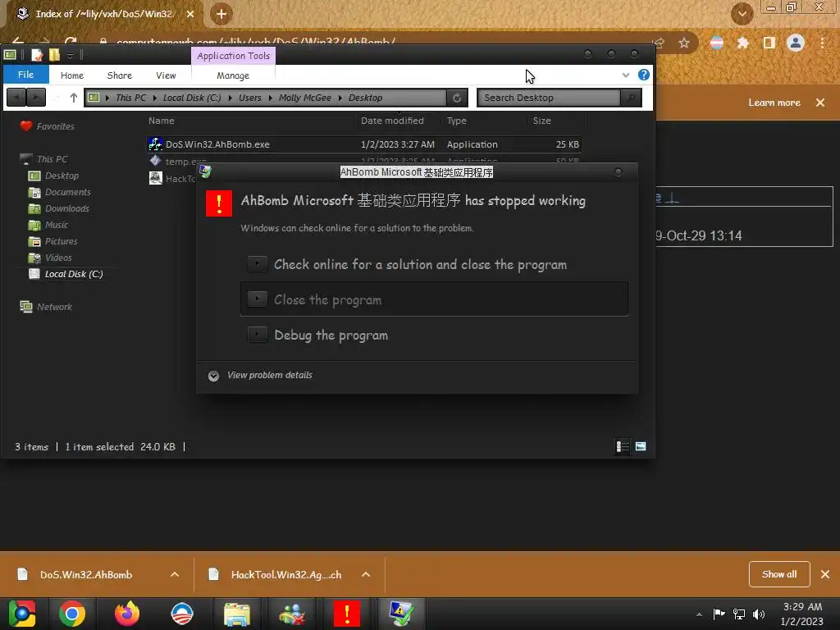
Task: Click the Application Tools contextual tab
Action: pyautogui.click(x=233, y=56)
